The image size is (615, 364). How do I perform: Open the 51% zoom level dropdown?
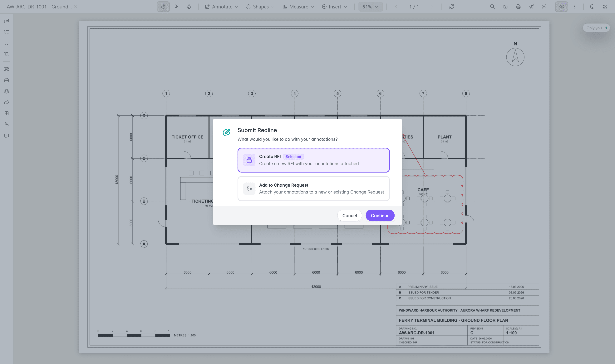click(370, 7)
